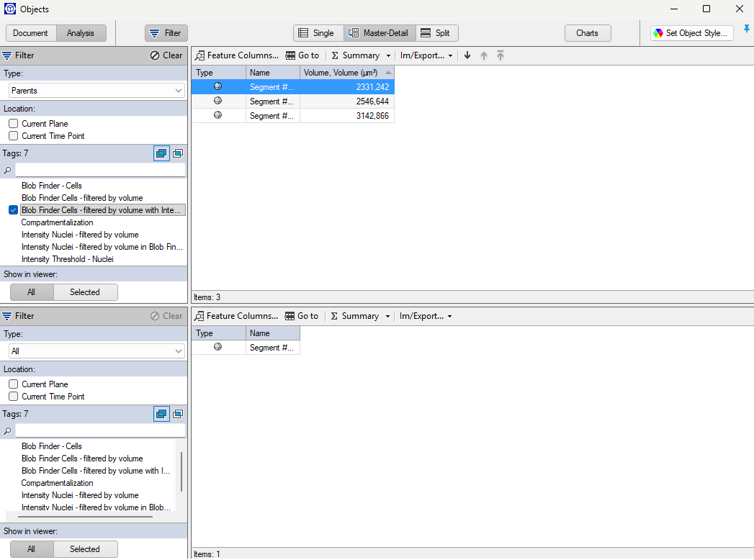Viewport: 754px width, 560px height.
Task: Enable the Current Time Point filter
Action: click(12, 135)
